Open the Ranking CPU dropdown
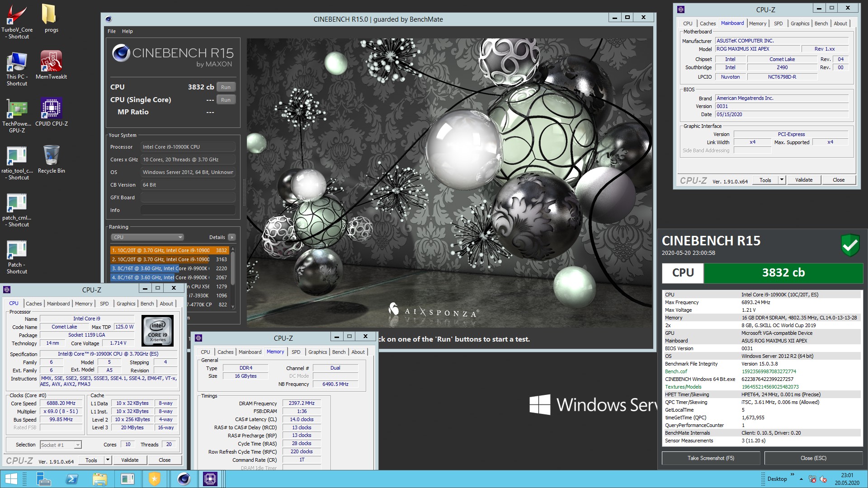Viewport: 868px width, 488px height. coord(147,237)
